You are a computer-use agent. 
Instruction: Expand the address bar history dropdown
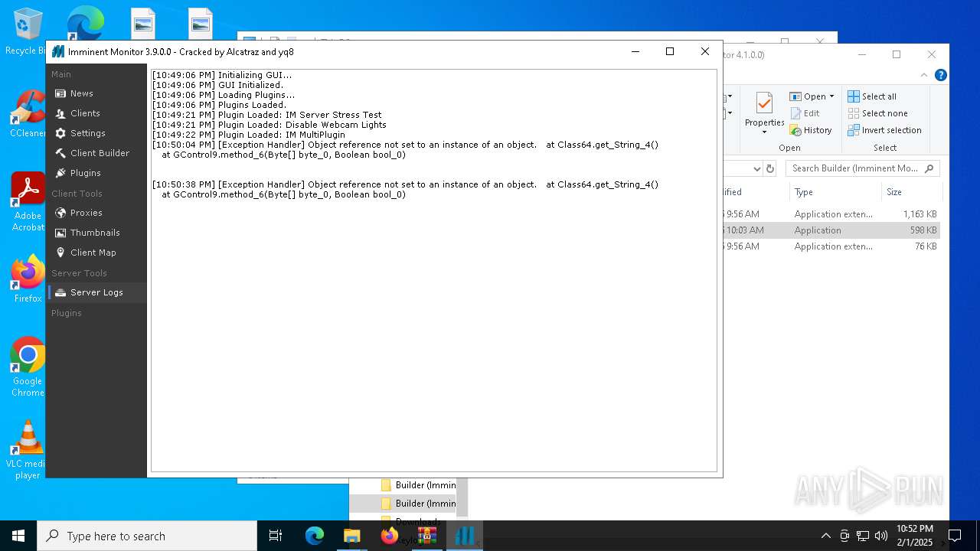756,168
